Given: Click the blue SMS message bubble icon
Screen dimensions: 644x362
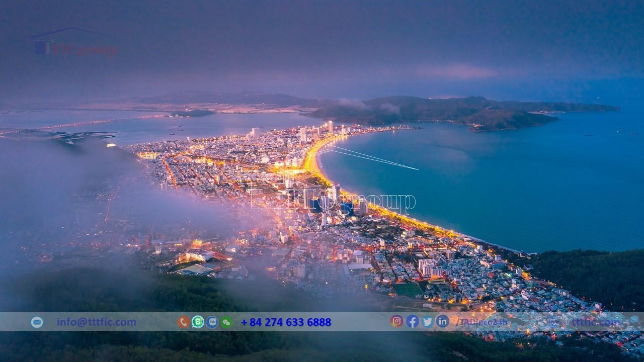Looking at the screenshot, I should tap(212, 322).
